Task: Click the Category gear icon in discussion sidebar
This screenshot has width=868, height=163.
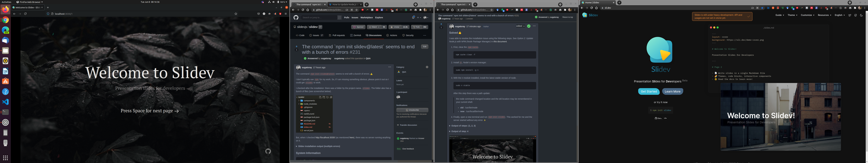Action: [x=427, y=67]
